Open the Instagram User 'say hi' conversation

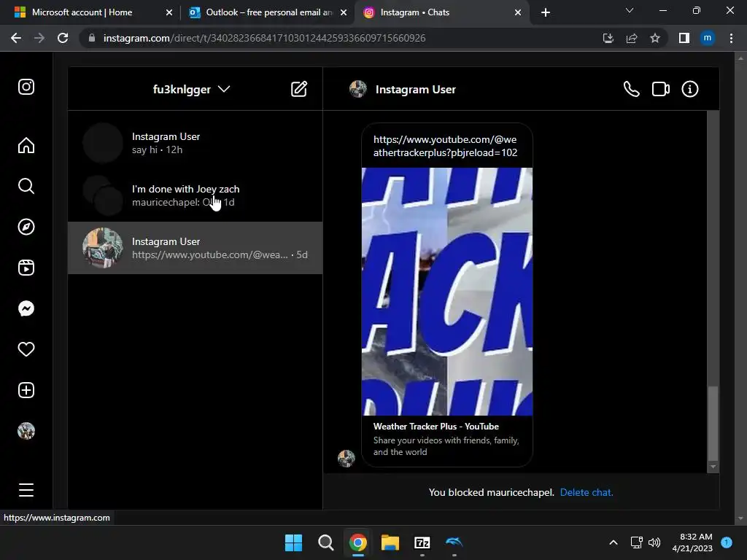click(x=196, y=143)
